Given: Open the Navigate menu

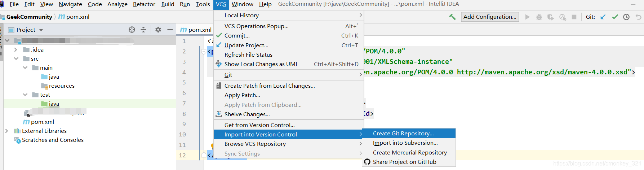Looking at the screenshot, I should point(70,4).
